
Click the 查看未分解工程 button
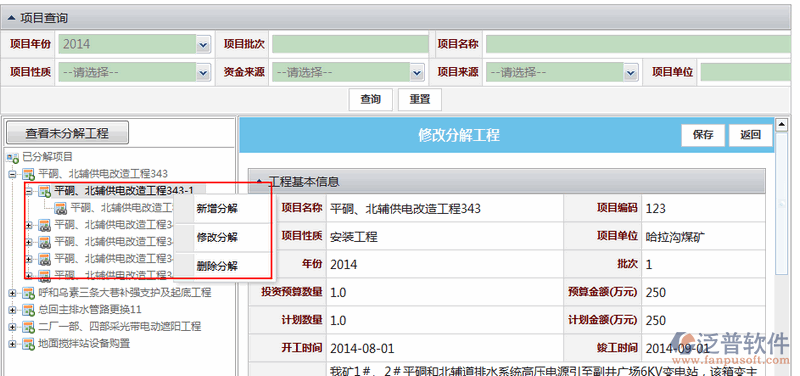67,133
